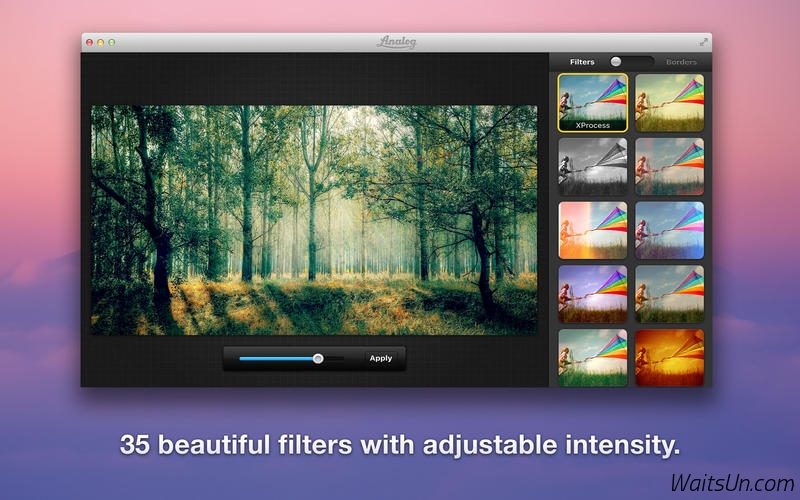Adjust the filter intensity slider knob
800x500 pixels.
318,359
